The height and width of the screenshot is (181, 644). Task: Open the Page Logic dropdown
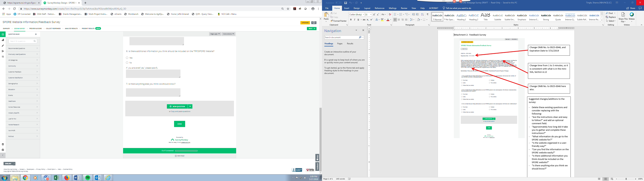[x=215, y=34]
